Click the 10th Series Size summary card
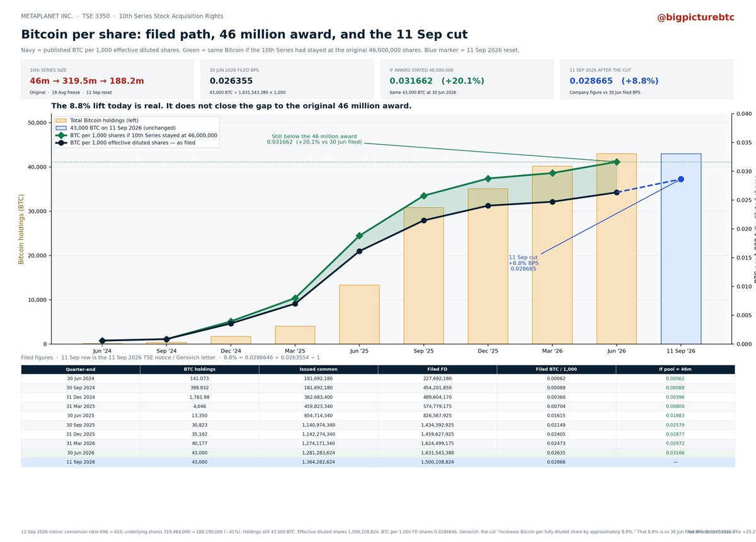This screenshot has width=756, height=542. 107,79
